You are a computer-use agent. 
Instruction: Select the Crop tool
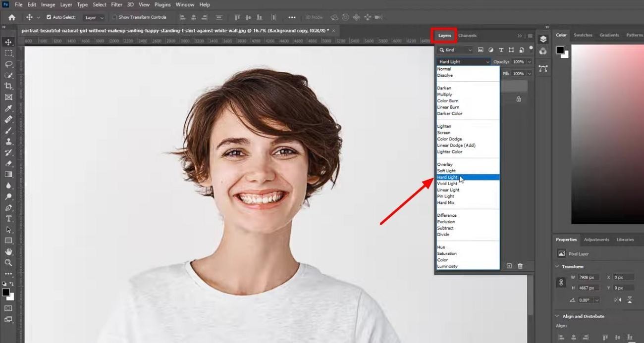click(8, 86)
